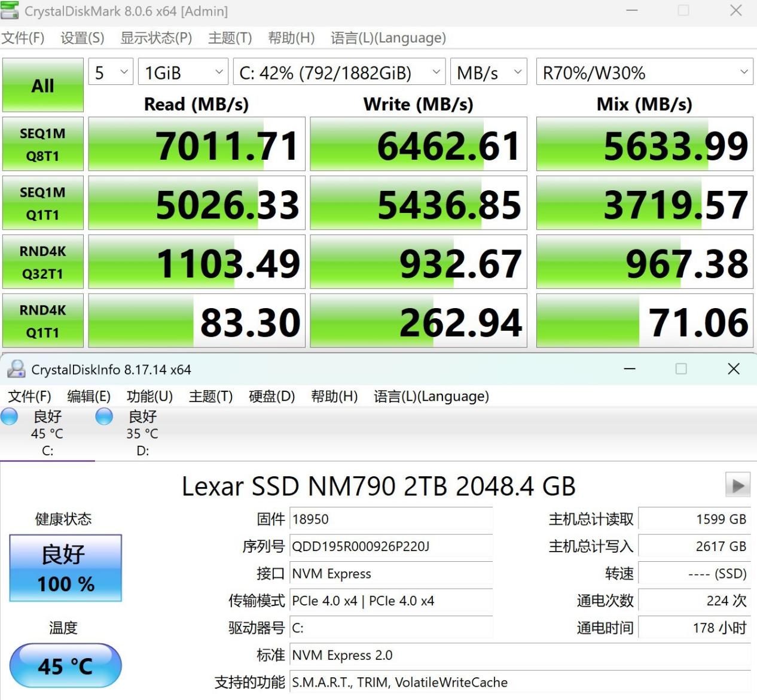The height and width of the screenshot is (700, 757).
Task: Open the R70%/W30% mix ratio dropdown
Action: [x=644, y=73]
